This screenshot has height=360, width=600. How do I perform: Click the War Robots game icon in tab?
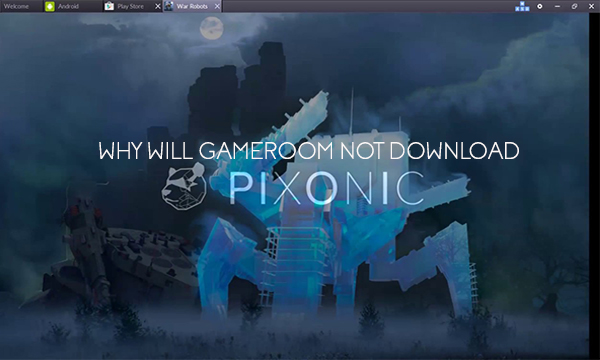tap(168, 6)
